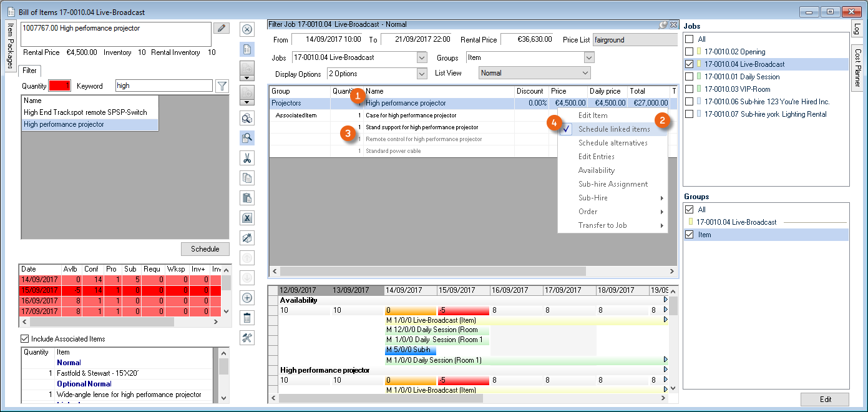The width and height of the screenshot is (868, 412).
Task: Choose Sub-hire Assignment in context menu
Action: pos(613,184)
